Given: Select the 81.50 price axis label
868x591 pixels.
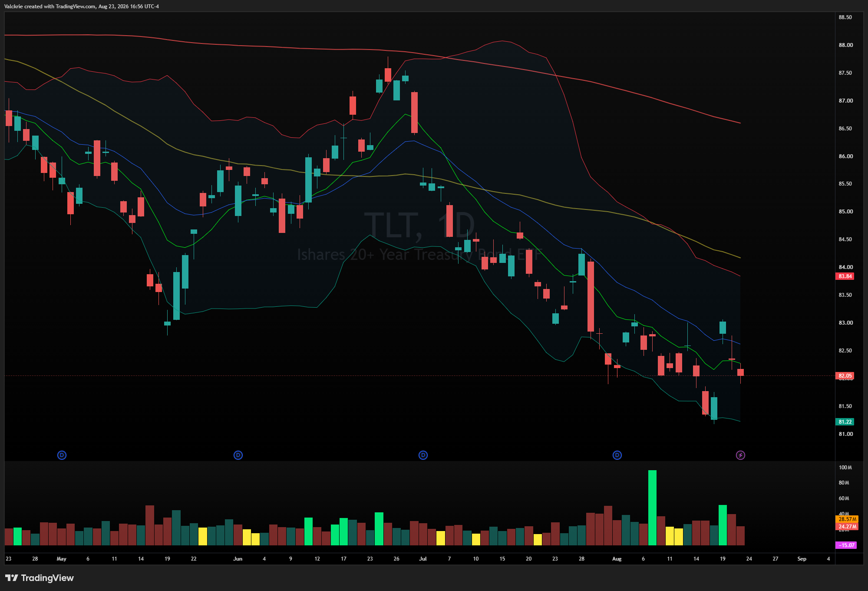Looking at the screenshot, I should [x=845, y=406].
